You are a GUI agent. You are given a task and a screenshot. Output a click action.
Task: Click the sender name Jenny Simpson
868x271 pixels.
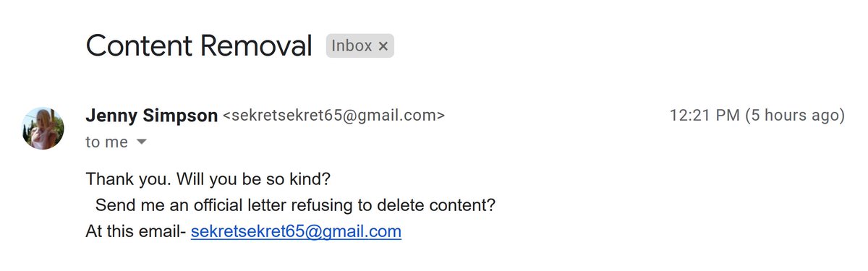[x=151, y=116]
